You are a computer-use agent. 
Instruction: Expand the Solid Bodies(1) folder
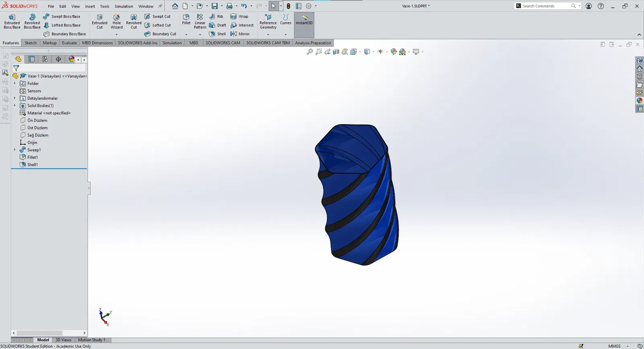pos(15,106)
